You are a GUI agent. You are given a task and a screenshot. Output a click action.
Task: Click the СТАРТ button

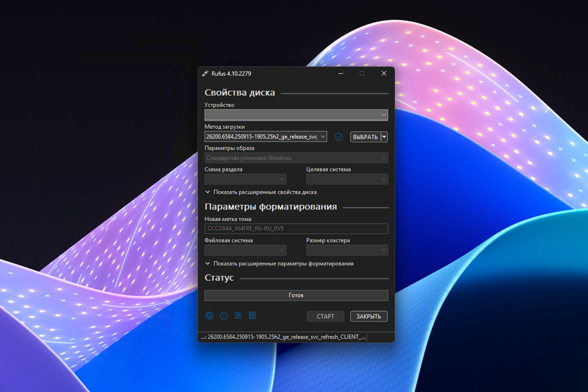coord(325,316)
